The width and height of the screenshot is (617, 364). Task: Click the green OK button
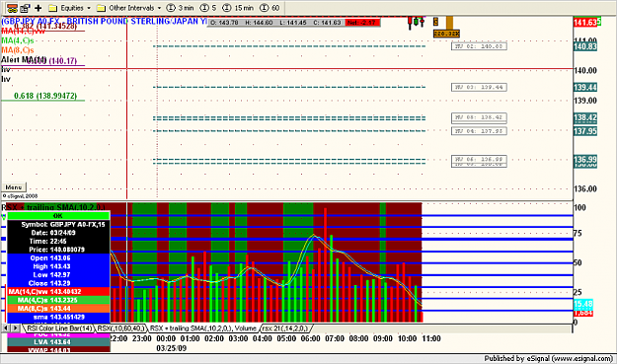point(58,216)
